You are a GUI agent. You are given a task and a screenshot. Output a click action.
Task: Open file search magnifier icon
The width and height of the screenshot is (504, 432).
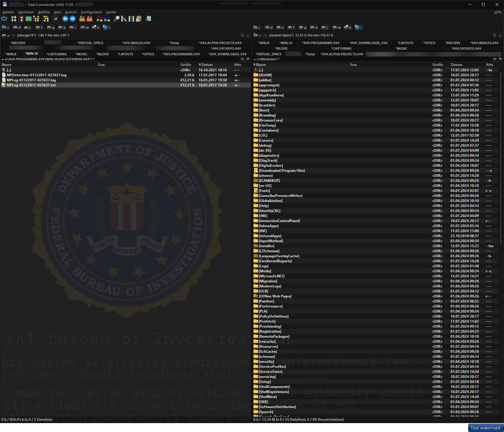coord(117,19)
